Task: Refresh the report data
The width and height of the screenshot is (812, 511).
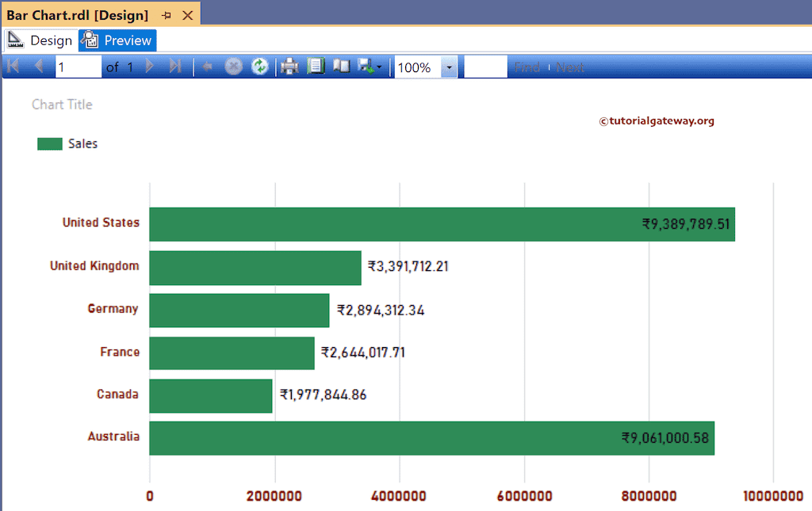Action: (260, 66)
